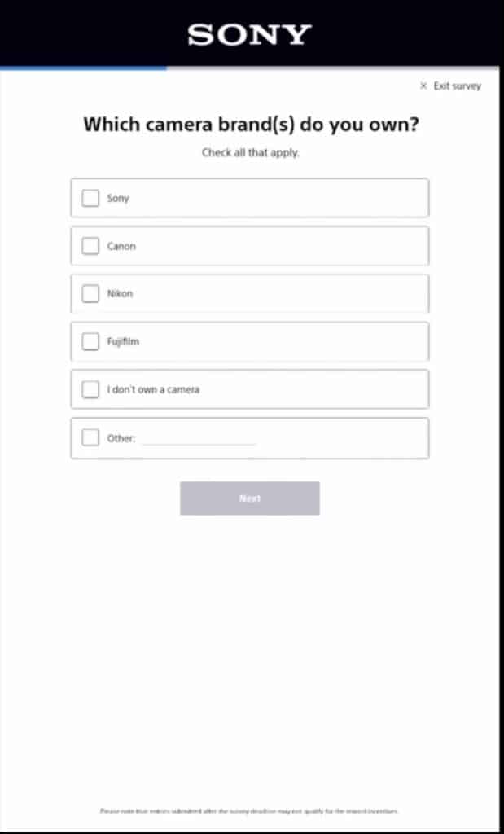Click the footer deadline notice text

tap(249, 811)
